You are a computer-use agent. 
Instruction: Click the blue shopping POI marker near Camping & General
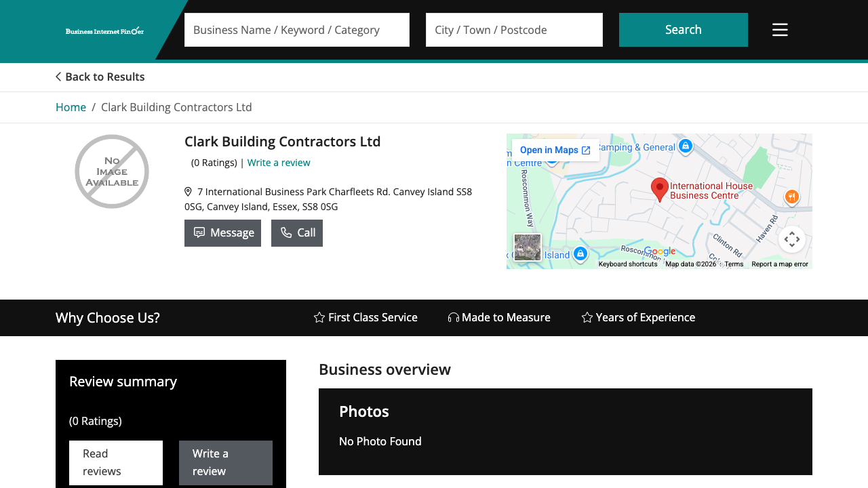coord(686,146)
